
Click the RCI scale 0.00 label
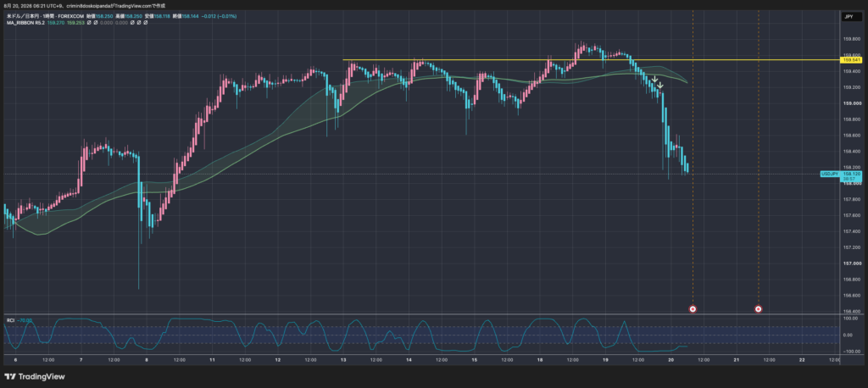point(848,335)
